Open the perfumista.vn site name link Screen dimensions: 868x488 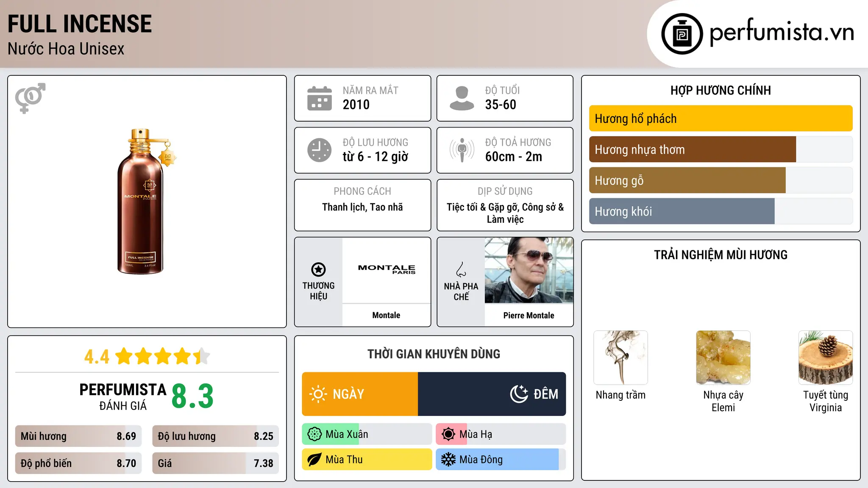point(782,33)
